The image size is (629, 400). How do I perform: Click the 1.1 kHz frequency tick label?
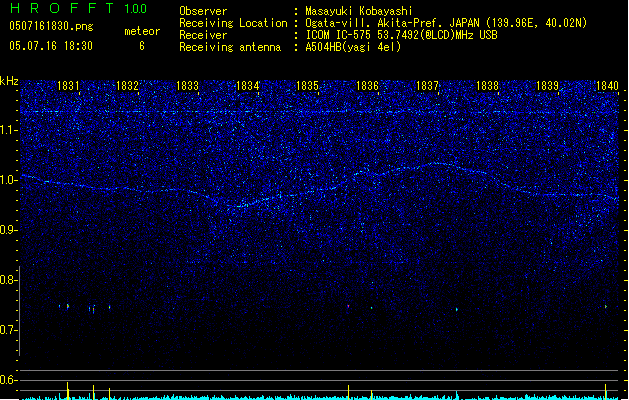coord(9,130)
